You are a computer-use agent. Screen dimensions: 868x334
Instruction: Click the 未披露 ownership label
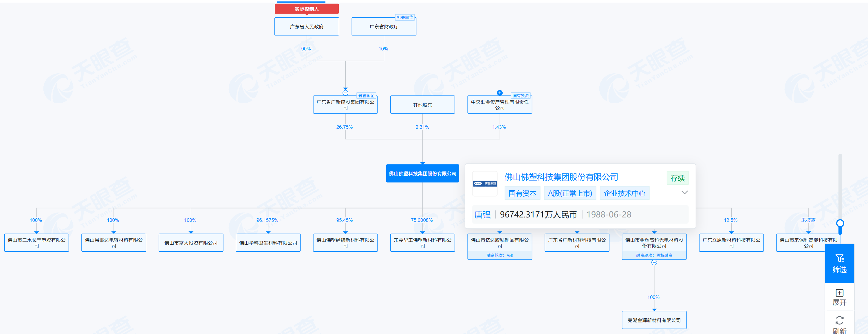point(808,220)
